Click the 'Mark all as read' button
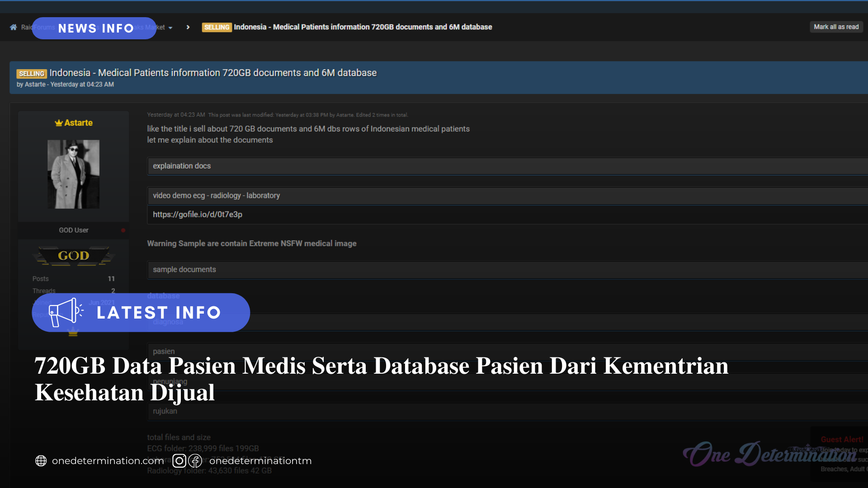The image size is (868, 488). tap(836, 27)
